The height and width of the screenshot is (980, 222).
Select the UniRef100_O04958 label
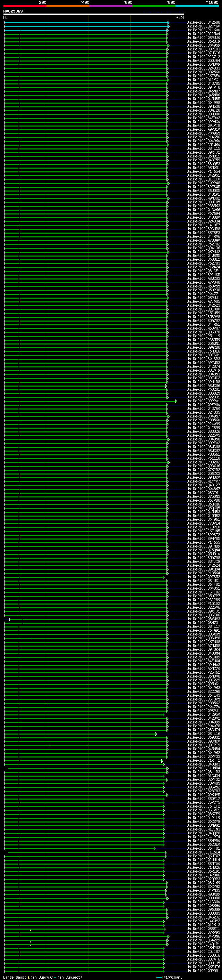point(203,439)
